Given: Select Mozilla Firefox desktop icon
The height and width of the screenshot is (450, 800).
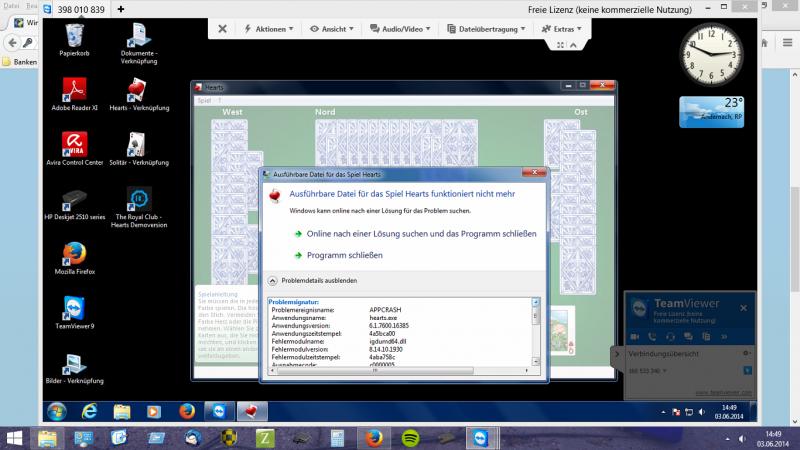Looking at the screenshot, I should click(x=74, y=258).
